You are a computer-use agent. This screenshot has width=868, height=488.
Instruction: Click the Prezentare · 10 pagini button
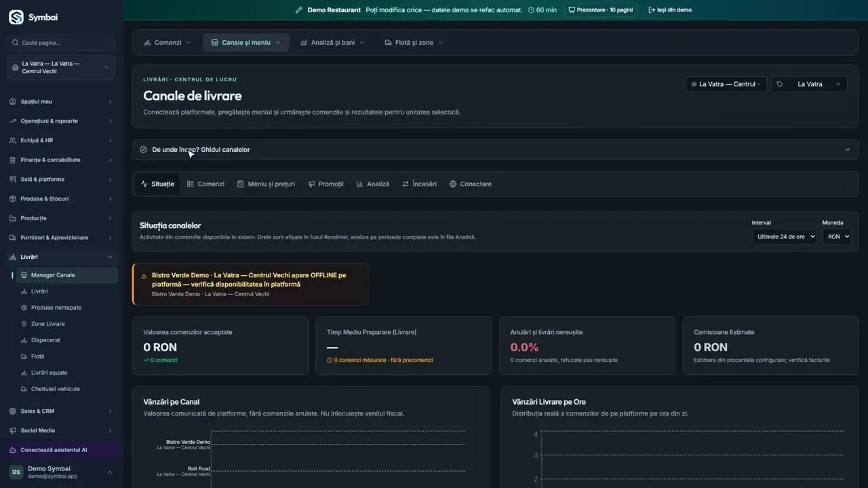point(600,10)
